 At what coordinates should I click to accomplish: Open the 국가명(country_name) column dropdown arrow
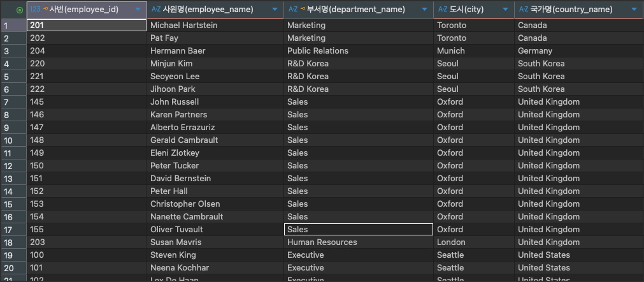click(x=635, y=10)
